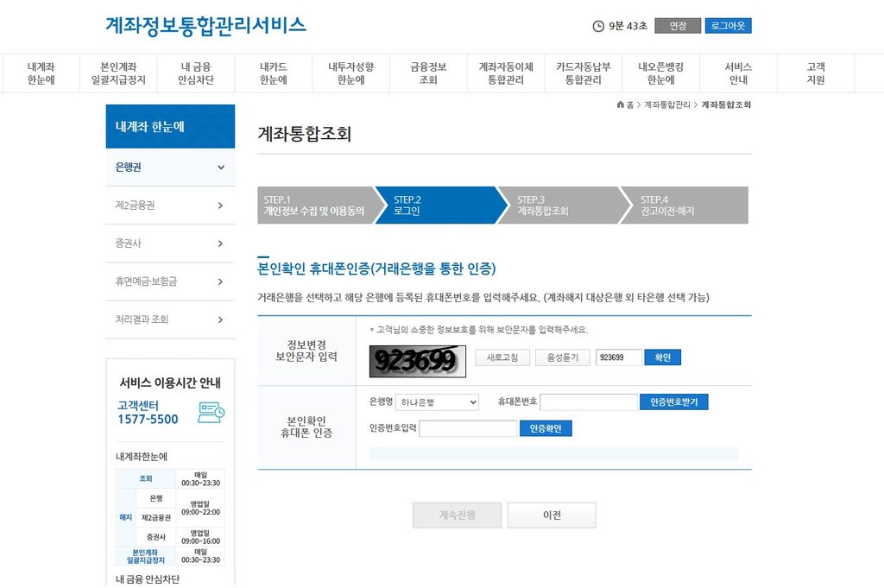Viewport: 884px width, 588px height.
Task: Select the 내카드 한눈에 menu
Action: [x=274, y=73]
